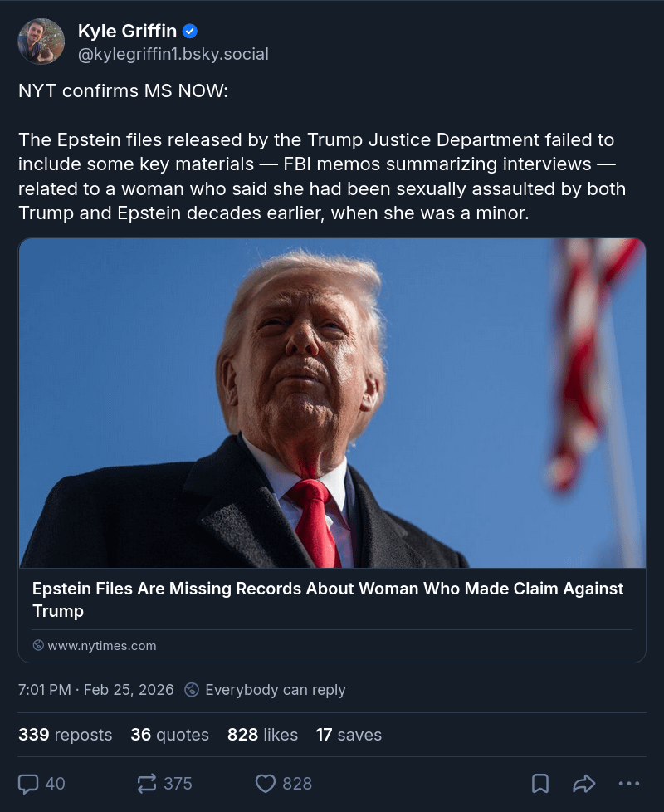Click the @kylegriffin1.bsky.social handle
The height and width of the screenshot is (812, 664).
click(x=173, y=54)
